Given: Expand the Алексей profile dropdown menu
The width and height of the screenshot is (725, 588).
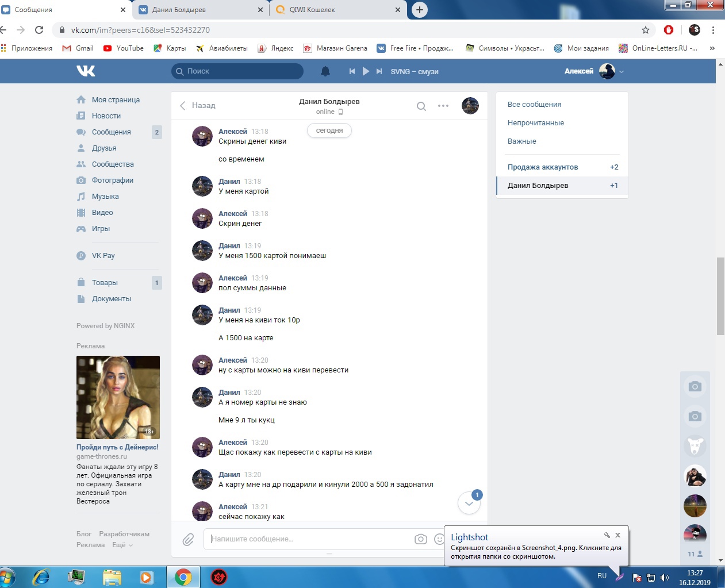Looking at the screenshot, I should 622,72.
